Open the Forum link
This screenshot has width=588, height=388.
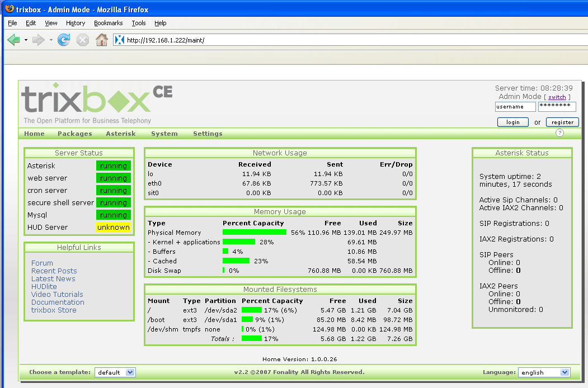click(41, 263)
